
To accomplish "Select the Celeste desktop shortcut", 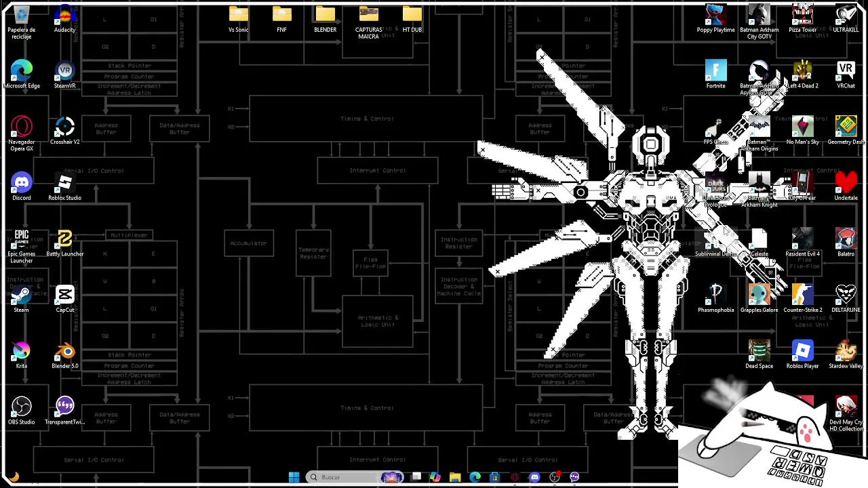I will (759, 243).
